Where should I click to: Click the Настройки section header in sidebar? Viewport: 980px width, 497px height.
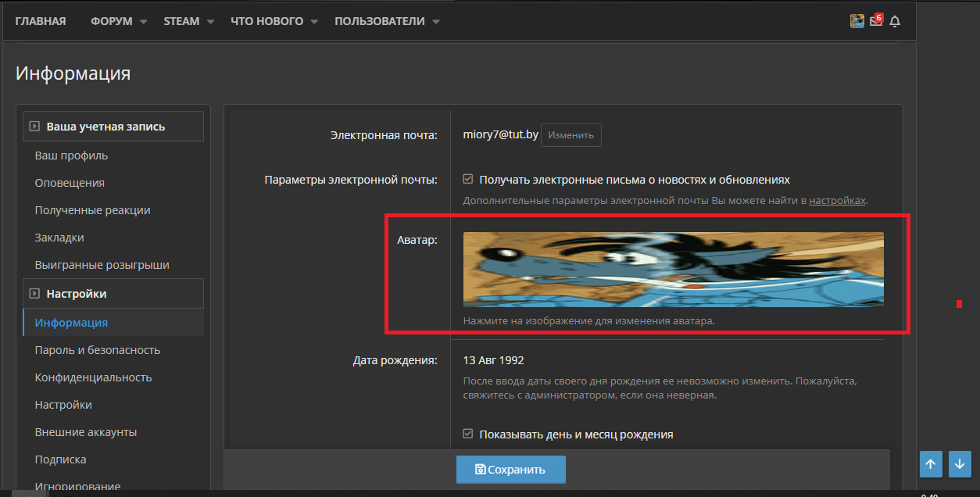(x=113, y=294)
